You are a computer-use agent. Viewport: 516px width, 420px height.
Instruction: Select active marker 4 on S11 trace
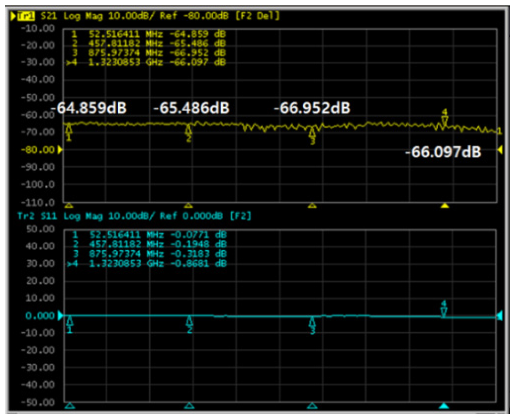[x=444, y=311]
